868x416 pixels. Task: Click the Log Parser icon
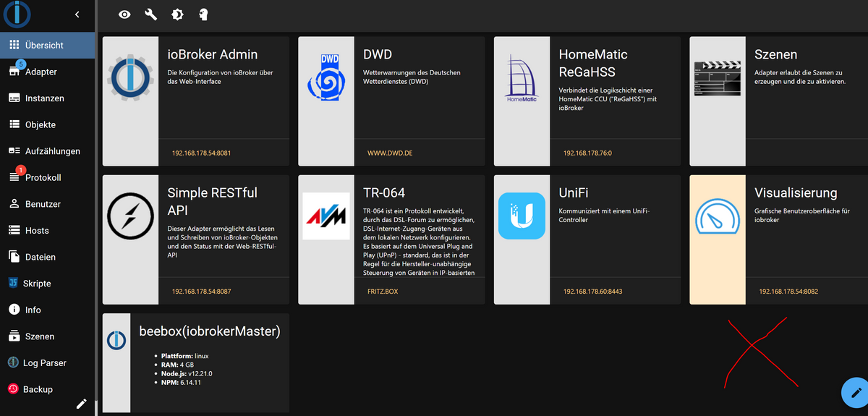tap(13, 362)
